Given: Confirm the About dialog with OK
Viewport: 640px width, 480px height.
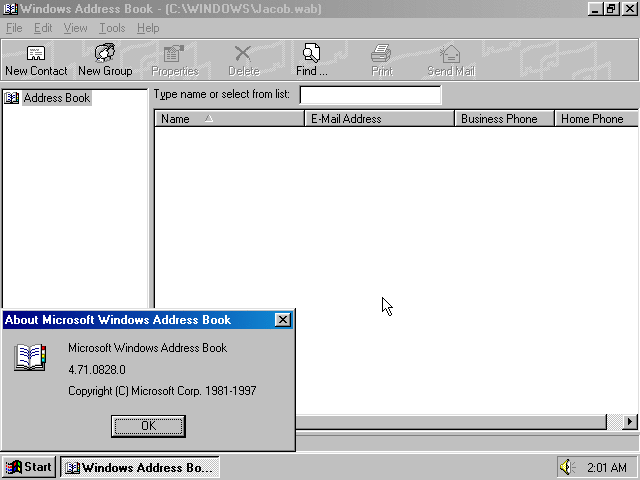Looking at the screenshot, I should (x=148, y=426).
